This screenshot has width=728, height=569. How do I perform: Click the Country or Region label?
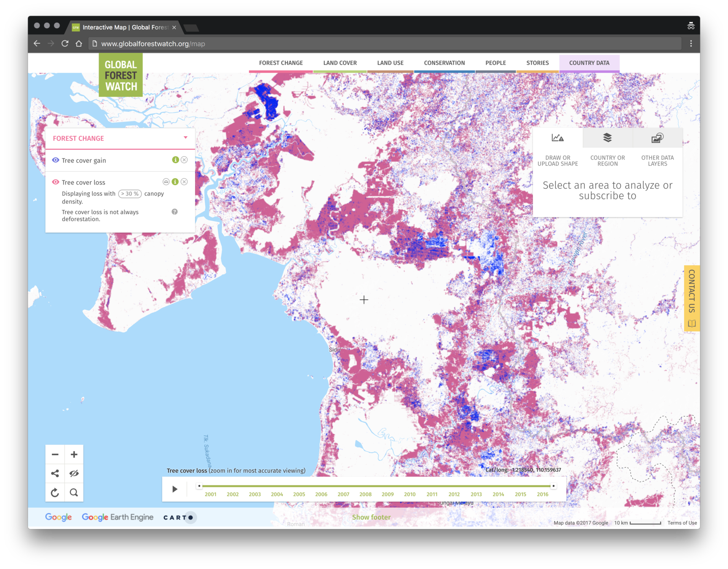(608, 161)
